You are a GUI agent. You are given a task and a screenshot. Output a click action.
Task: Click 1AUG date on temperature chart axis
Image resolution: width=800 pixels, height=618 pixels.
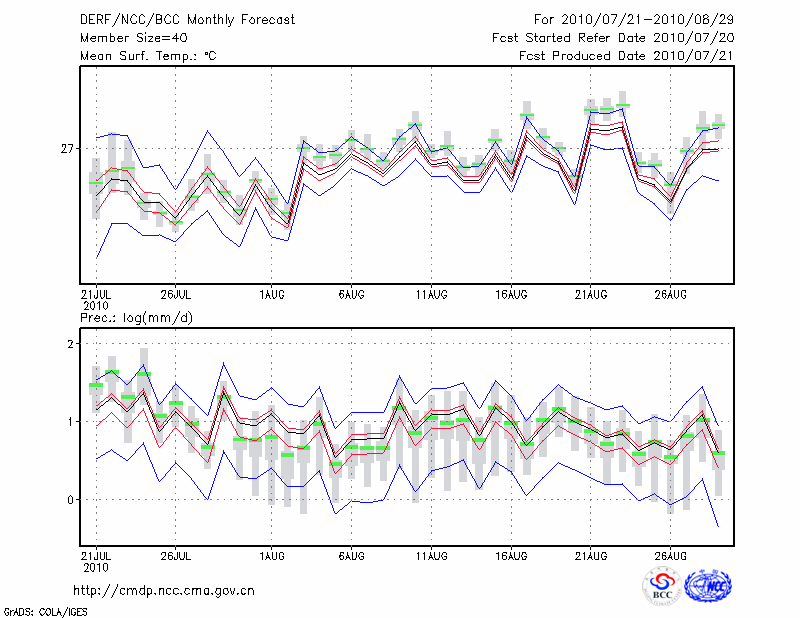[271, 294]
